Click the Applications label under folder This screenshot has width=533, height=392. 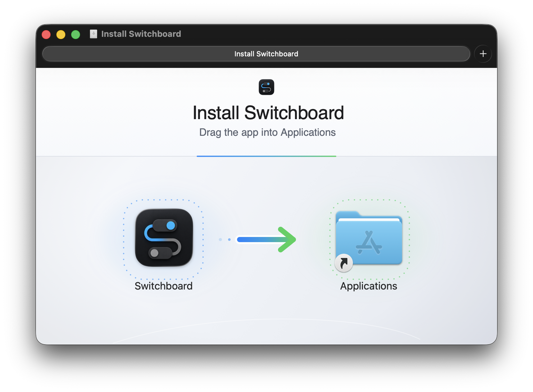point(369,286)
